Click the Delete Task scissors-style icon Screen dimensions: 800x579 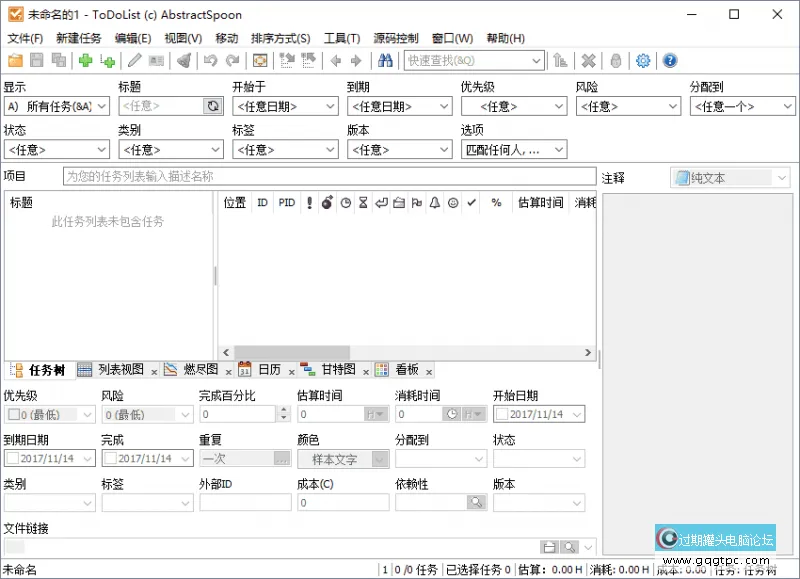coord(184,62)
